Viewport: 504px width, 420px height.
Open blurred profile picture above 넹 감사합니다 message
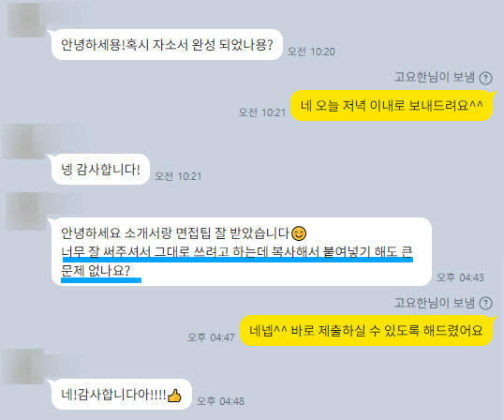click(x=23, y=142)
